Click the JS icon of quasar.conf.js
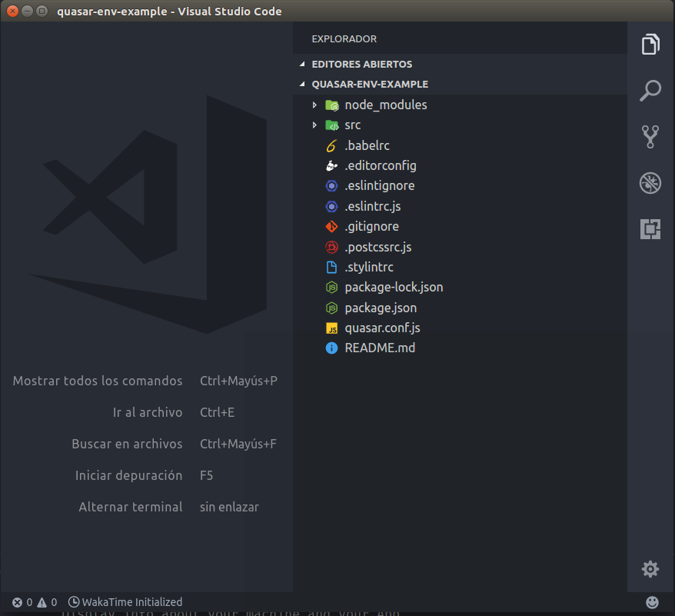 click(x=331, y=328)
